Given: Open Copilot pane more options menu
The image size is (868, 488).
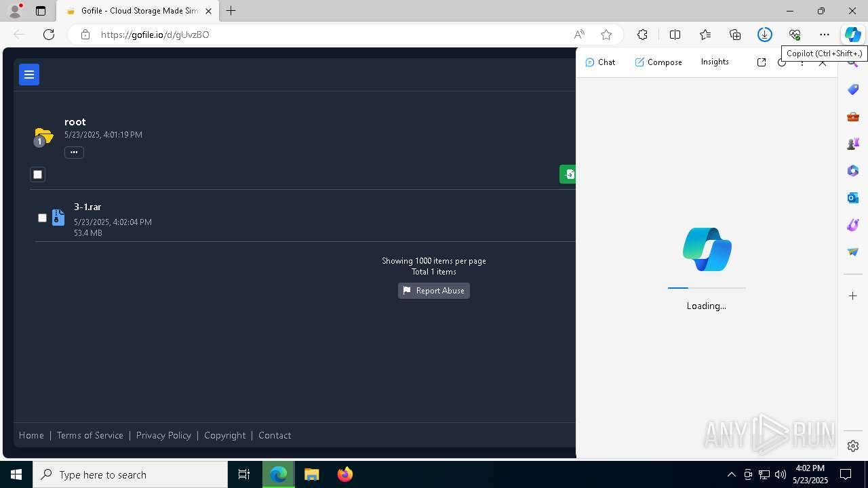Looking at the screenshot, I should pos(802,63).
